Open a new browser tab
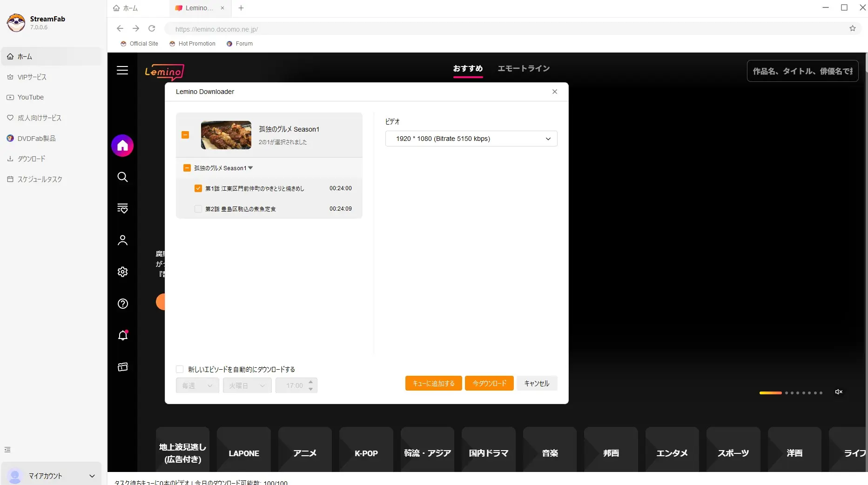This screenshot has height=485, width=868. point(241,8)
